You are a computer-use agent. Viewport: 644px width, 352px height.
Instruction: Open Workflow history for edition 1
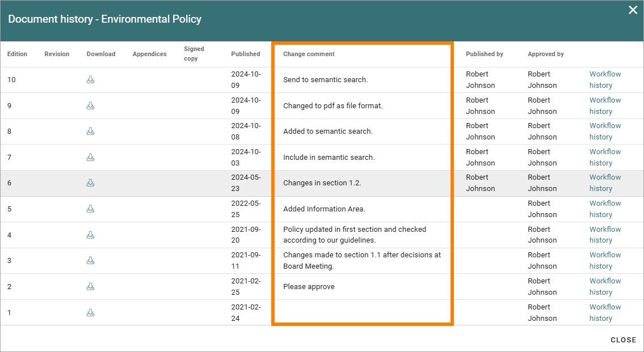605,313
